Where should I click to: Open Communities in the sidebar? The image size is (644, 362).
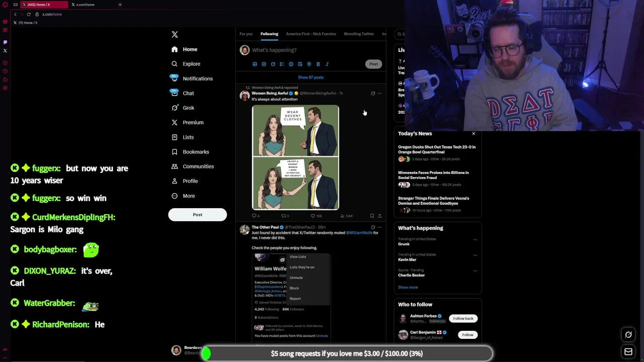(x=192, y=166)
